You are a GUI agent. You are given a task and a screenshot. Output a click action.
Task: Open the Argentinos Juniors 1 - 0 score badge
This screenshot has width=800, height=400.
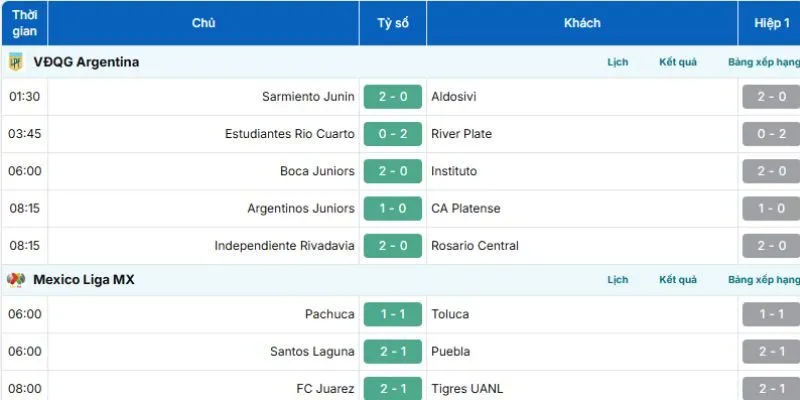click(x=393, y=209)
